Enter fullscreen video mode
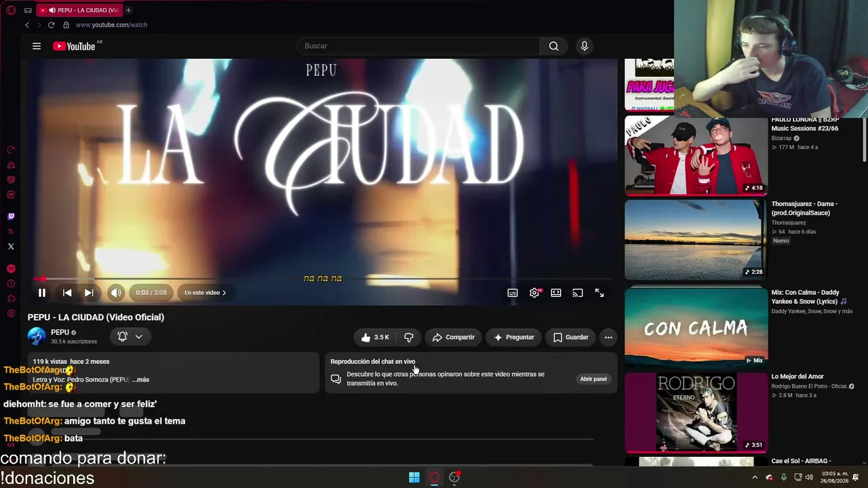 click(599, 293)
